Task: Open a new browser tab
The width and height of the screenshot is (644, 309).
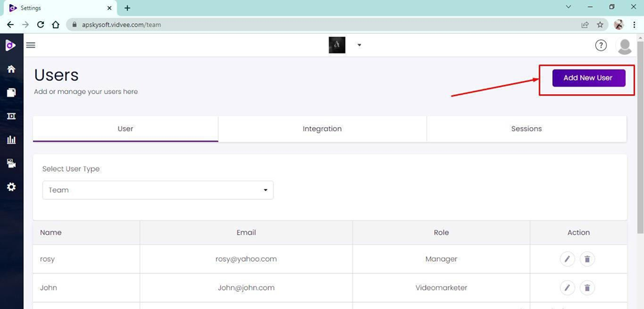Action: click(x=128, y=8)
